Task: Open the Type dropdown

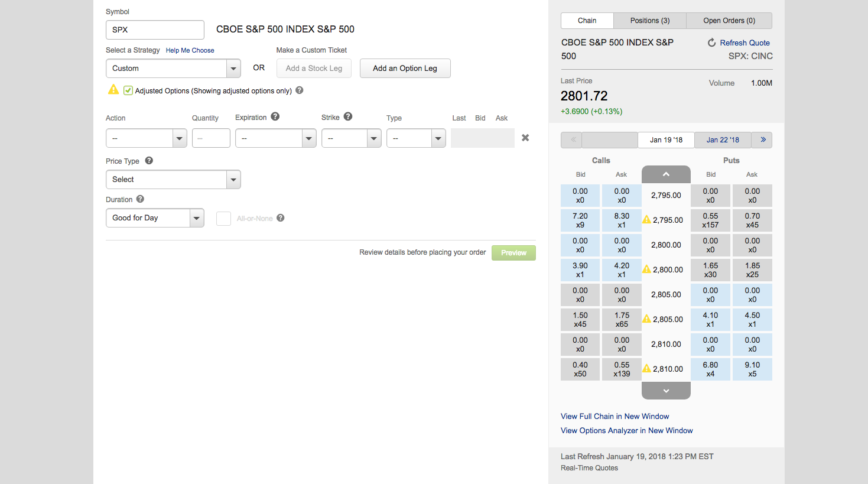Action: (x=416, y=138)
